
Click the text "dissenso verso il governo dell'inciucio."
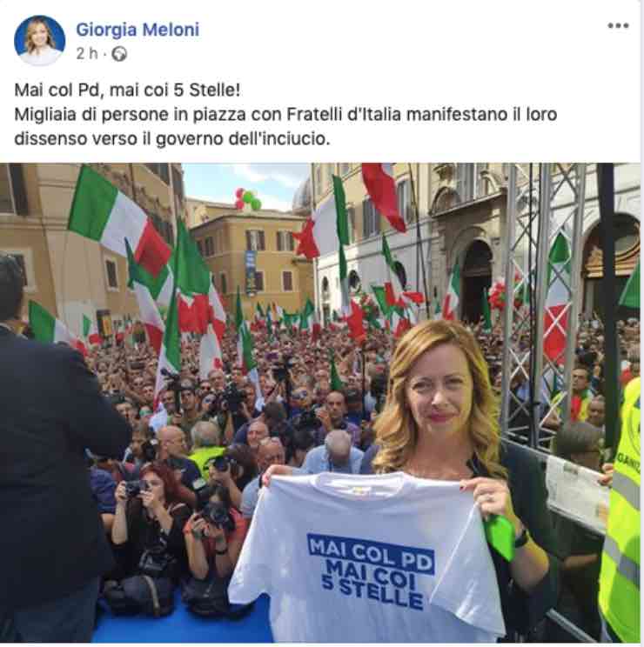click(x=172, y=138)
